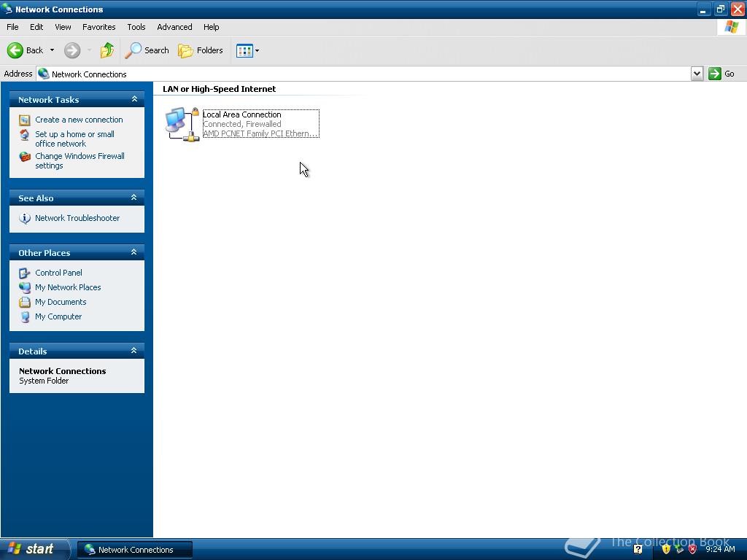Click the LAN or High-Speed Internet heading
The width and height of the screenshot is (747, 560).
[219, 89]
